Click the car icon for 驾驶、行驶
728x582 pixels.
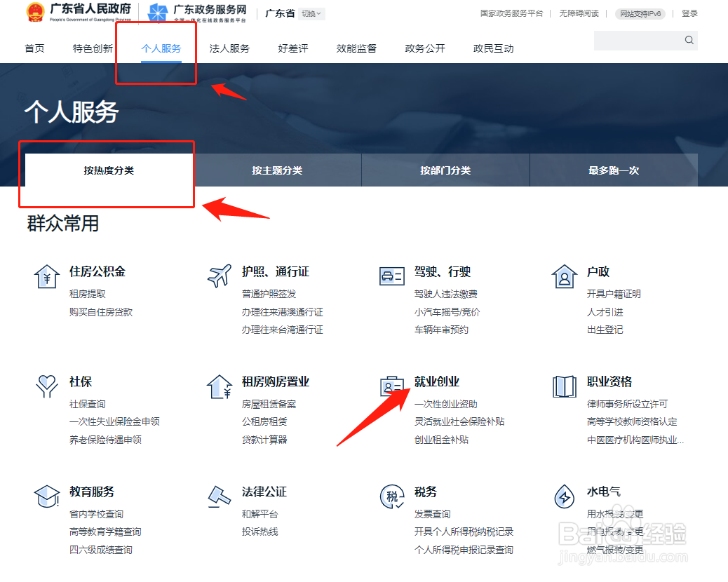[392, 276]
